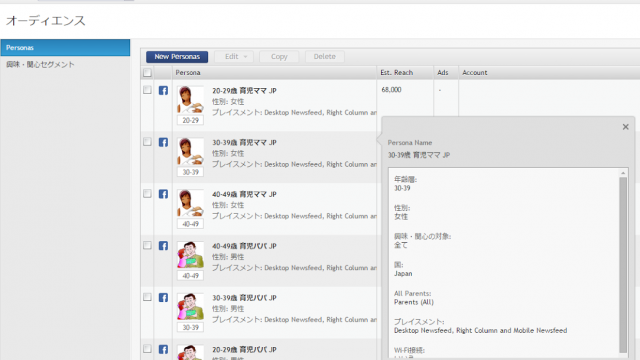Check the box for 20-29歳 育児ママ JP
Viewport: 640px width, 360px height.
coord(147,90)
